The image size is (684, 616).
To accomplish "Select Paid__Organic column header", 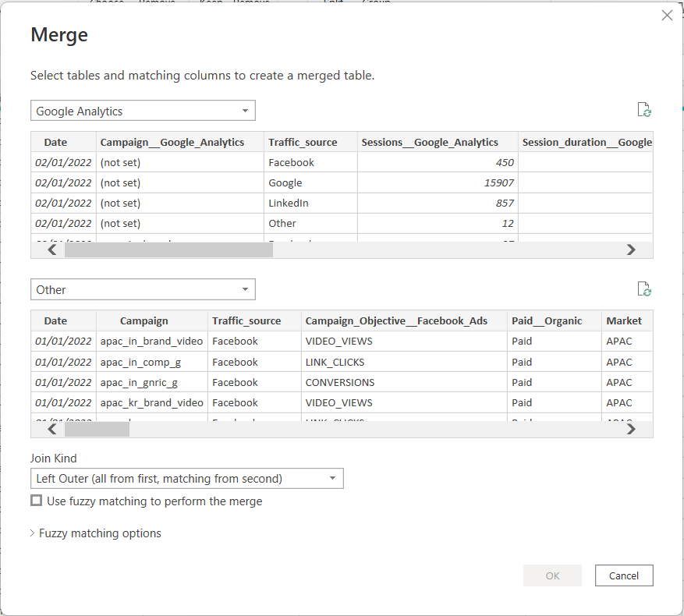I will pos(554,321).
